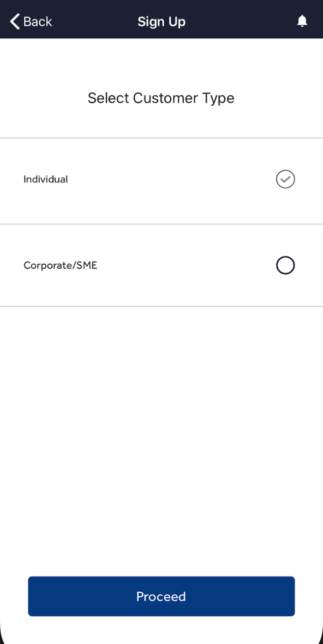Choose Corporate/SME by its text label

click(60, 266)
